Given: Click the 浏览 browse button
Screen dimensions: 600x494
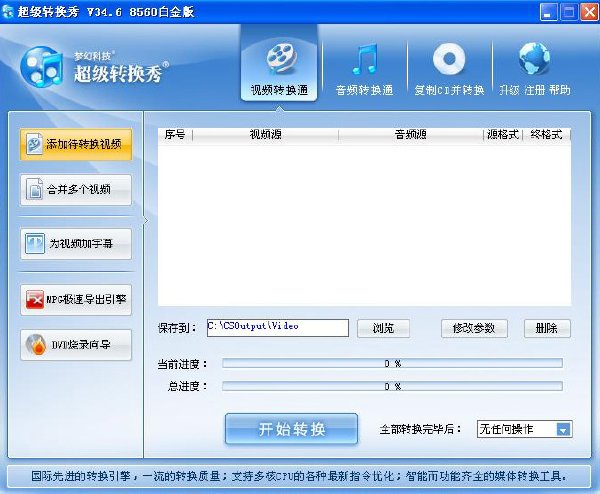Looking at the screenshot, I should 383,328.
